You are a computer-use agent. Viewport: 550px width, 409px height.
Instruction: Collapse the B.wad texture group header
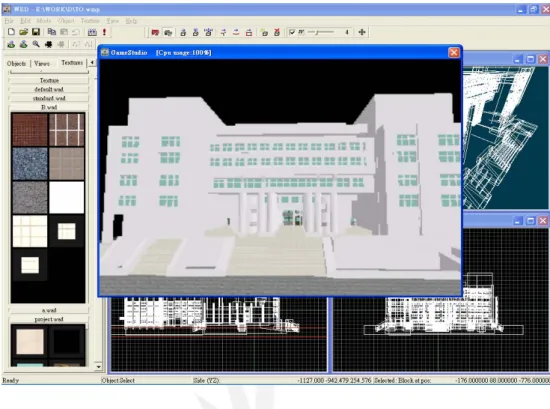click(49, 107)
